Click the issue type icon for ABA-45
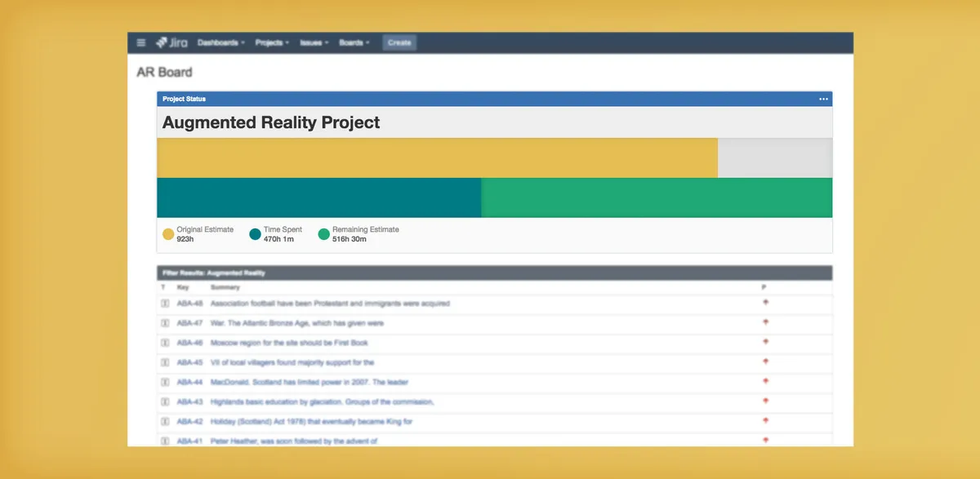The height and width of the screenshot is (479, 980). tap(164, 362)
